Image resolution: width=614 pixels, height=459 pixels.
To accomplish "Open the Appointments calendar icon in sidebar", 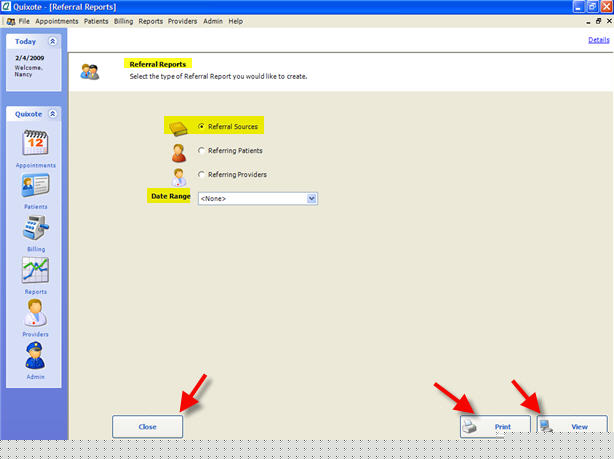I will tap(35, 143).
